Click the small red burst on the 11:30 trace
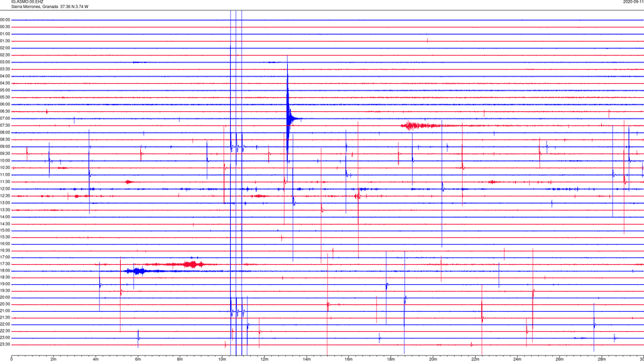Viewport: 644px width, 362px height. 129,182
